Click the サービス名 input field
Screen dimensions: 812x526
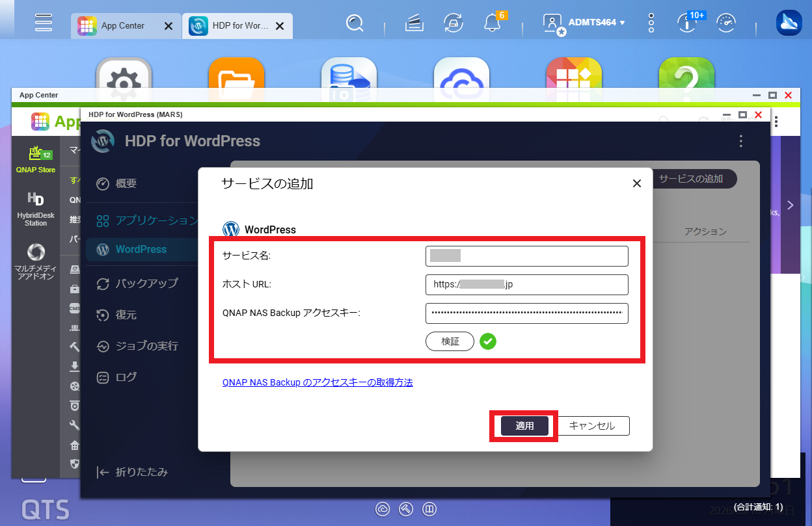pos(527,256)
